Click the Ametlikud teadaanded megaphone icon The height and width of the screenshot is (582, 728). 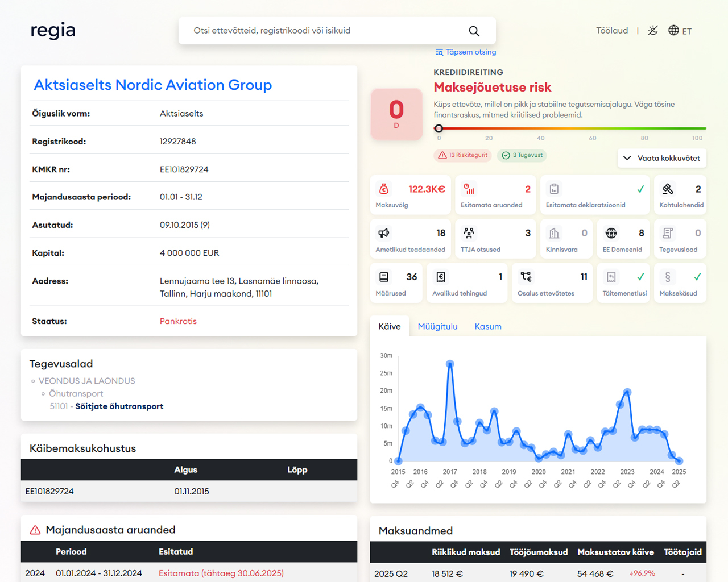(x=384, y=233)
